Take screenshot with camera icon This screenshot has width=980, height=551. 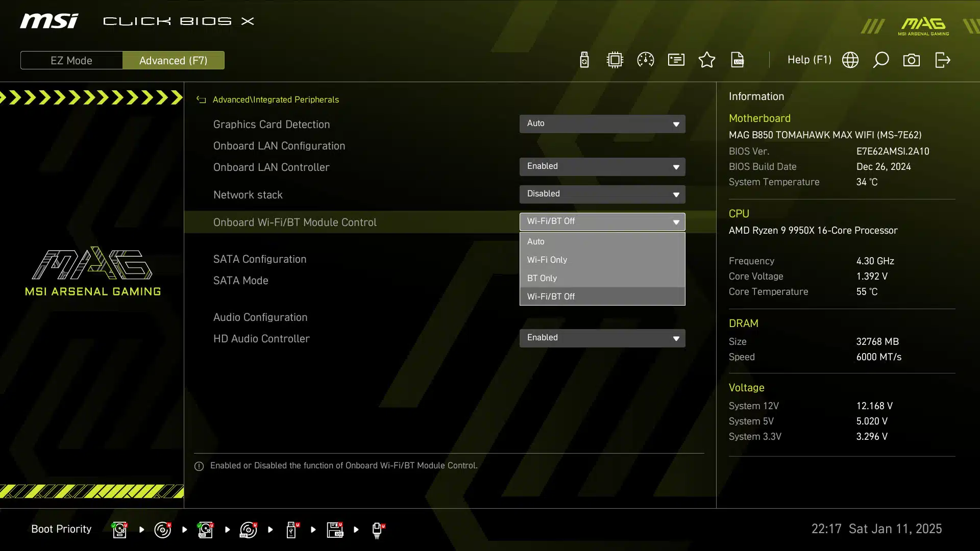point(912,60)
